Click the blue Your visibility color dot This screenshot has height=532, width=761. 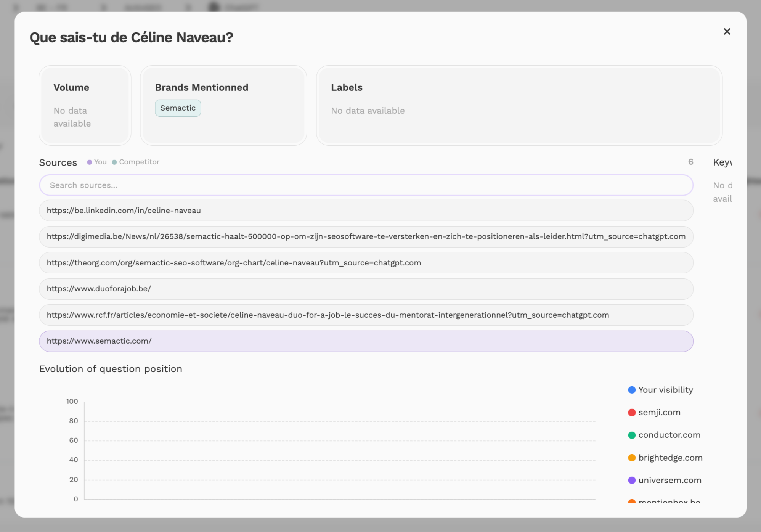click(632, 390)
